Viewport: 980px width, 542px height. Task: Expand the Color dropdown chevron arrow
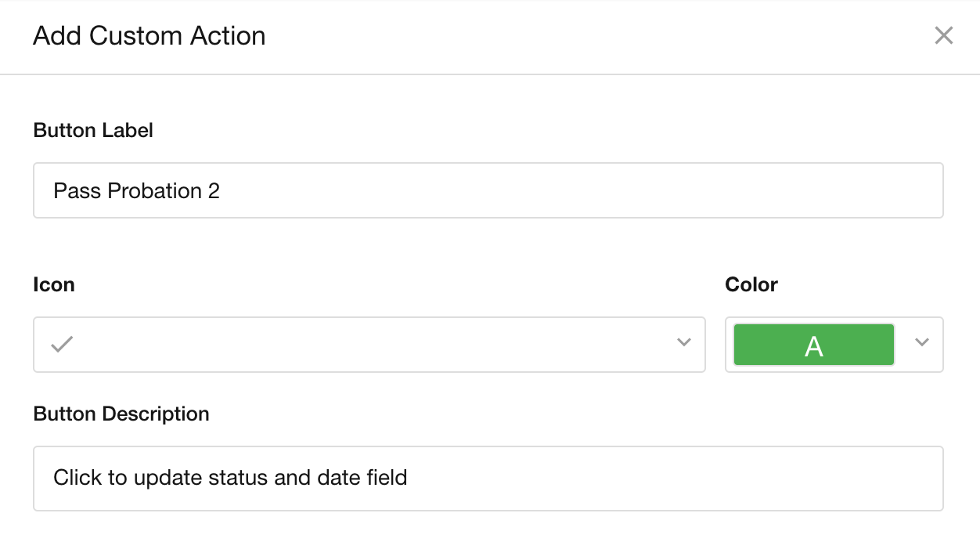tap(922, 343)
